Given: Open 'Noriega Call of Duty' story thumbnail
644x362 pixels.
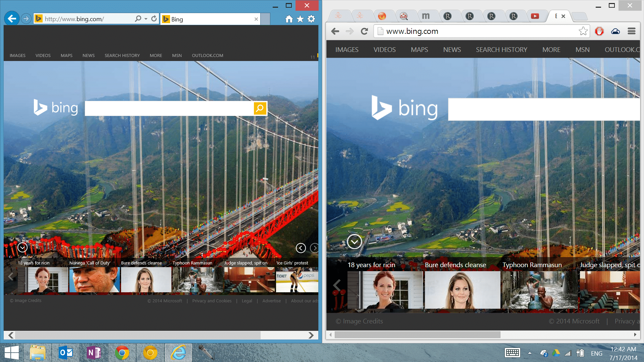Looking at the screenshot, I should 95,280.
